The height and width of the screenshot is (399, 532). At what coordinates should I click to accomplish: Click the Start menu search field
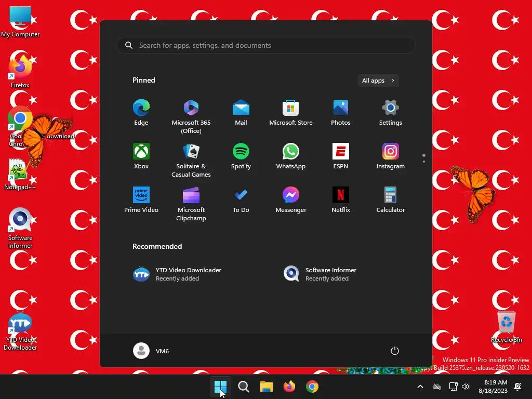coord(267,45)
